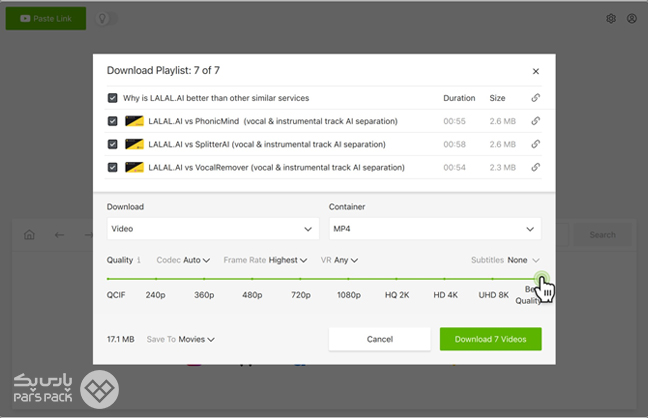Click the Size column header
Viewport: 648px width, 418px height.
point(497,98)
